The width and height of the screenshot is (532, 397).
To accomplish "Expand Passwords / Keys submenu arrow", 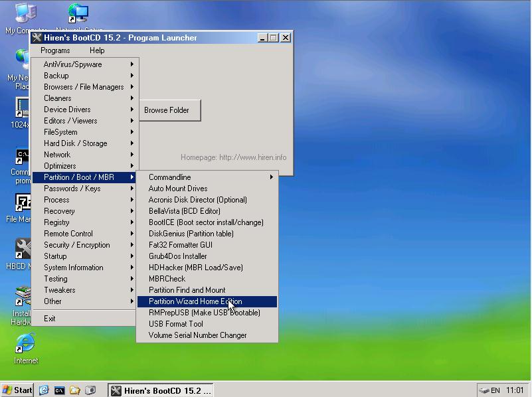I will (x=132, y=189).
